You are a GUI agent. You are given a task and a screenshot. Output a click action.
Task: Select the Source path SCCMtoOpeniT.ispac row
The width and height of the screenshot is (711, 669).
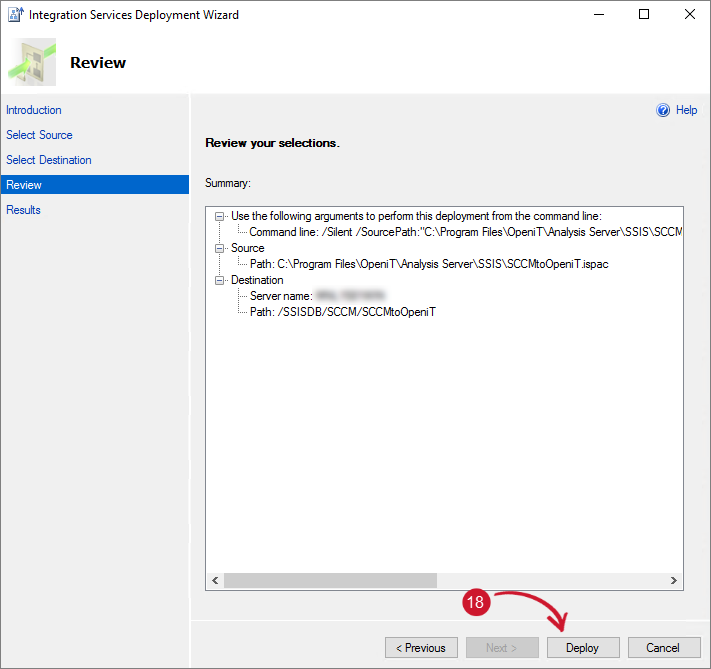pos(429,264)
